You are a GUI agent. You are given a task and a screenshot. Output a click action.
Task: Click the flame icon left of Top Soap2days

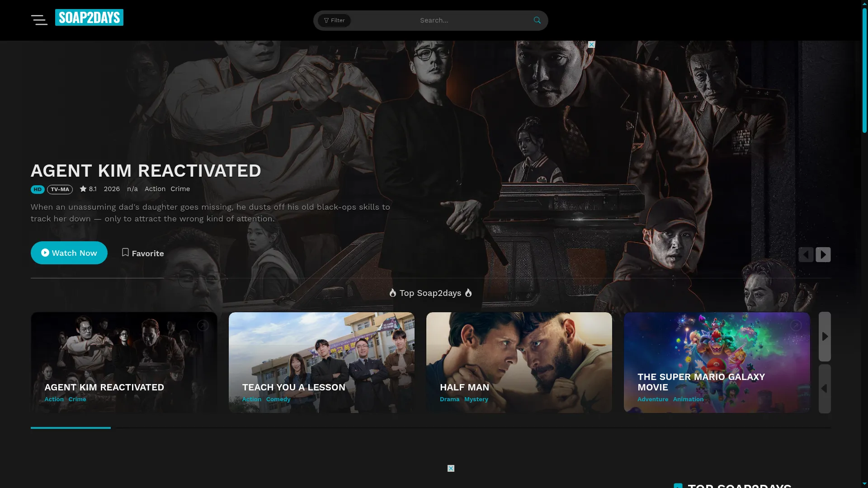pos(393,293)
